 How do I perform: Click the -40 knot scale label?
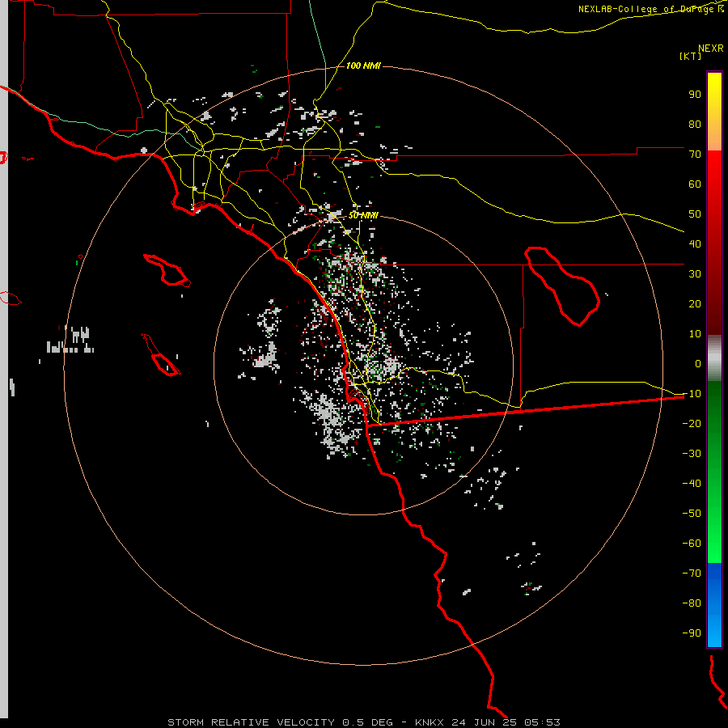click(692, 484)
